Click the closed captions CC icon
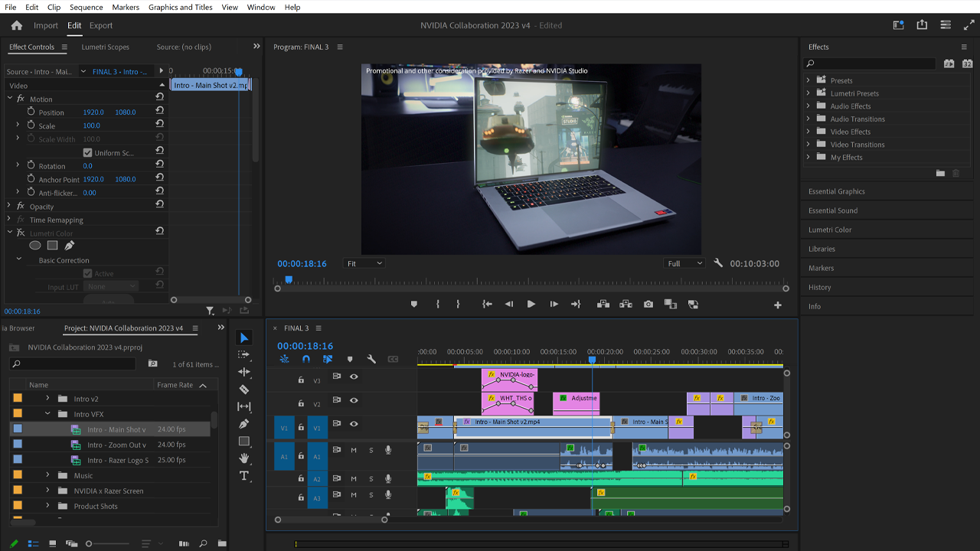This screenshot has width=980, height=551. coord(393,359)
